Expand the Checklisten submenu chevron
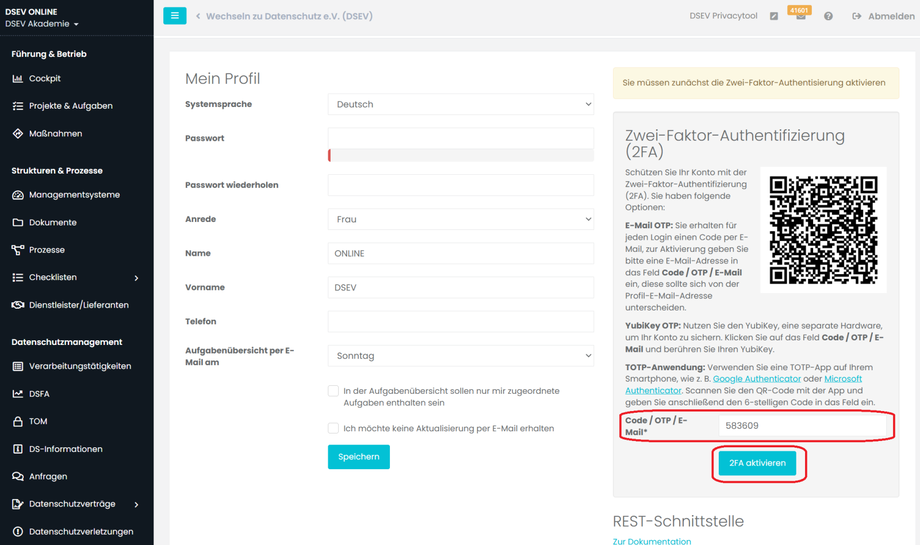 (136, 278)
